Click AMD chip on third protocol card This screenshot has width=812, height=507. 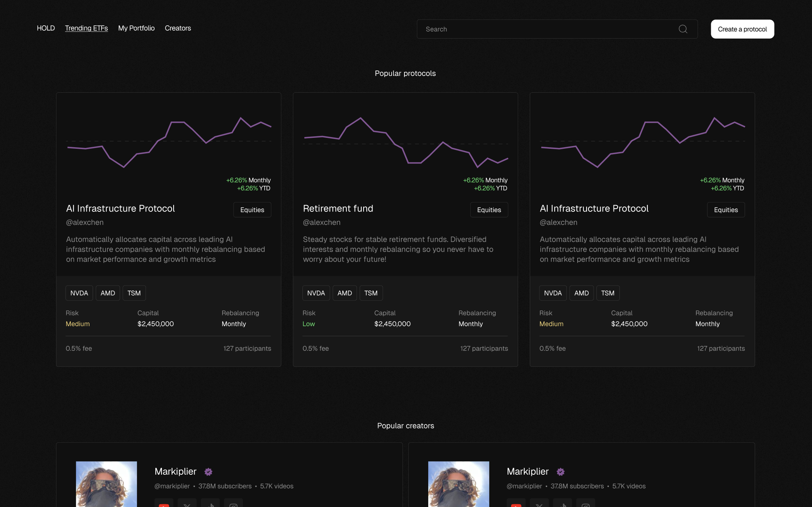(x=581, y=293)
